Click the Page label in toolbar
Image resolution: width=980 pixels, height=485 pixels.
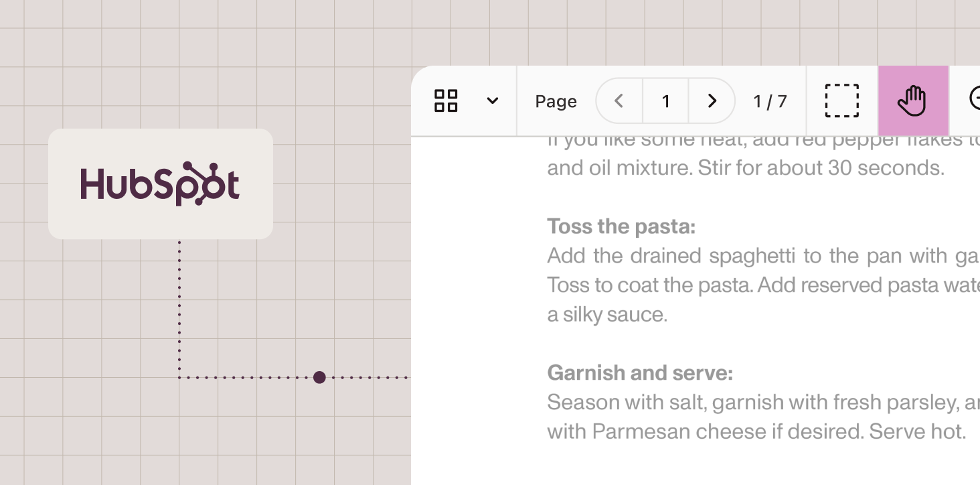pyautogui.click(x=556, y=100)
